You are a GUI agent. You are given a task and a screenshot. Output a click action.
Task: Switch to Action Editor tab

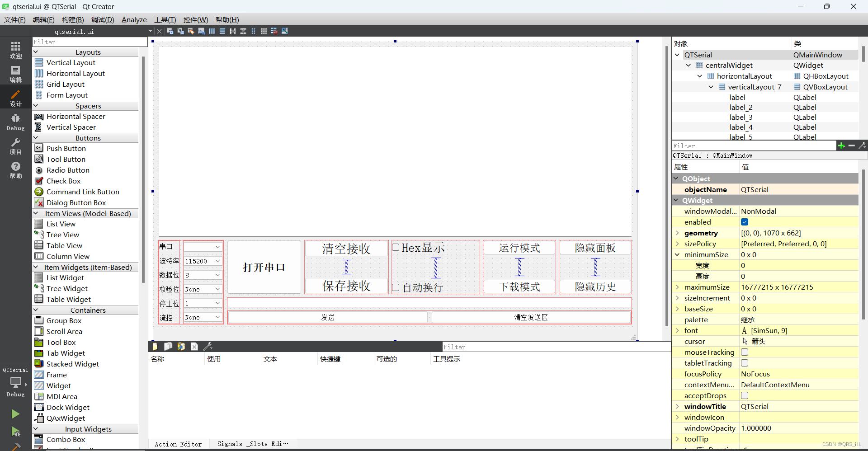point(178,444)
